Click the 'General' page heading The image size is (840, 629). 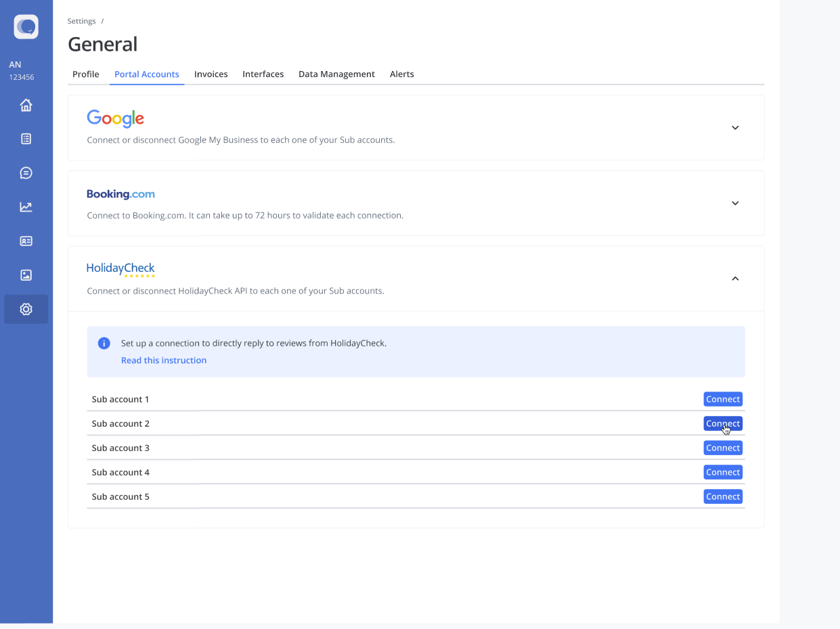(x=103, y=44)
